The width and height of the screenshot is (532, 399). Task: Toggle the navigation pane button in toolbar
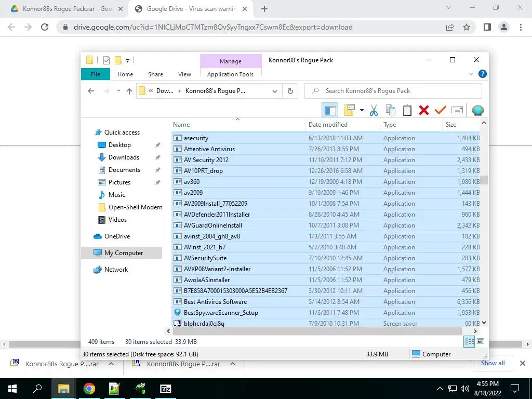330,110
